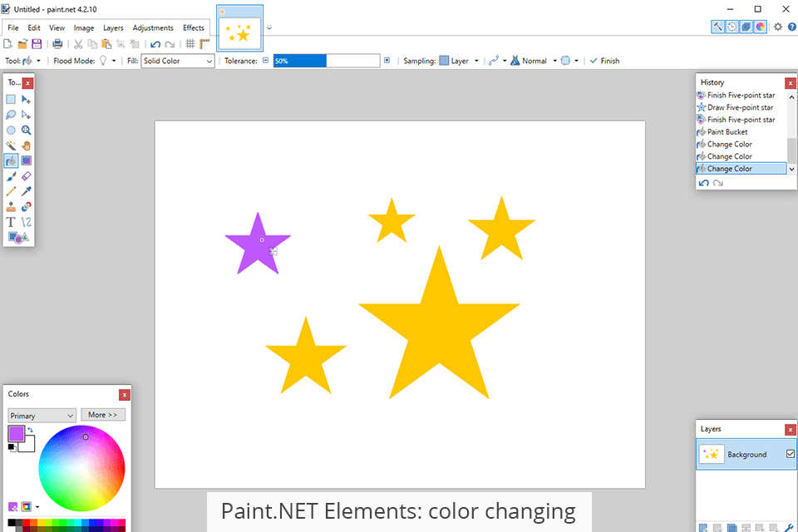Click the Save floppy disk icon
This screenshot has height=532, width=798.
[x=37, y=44]
